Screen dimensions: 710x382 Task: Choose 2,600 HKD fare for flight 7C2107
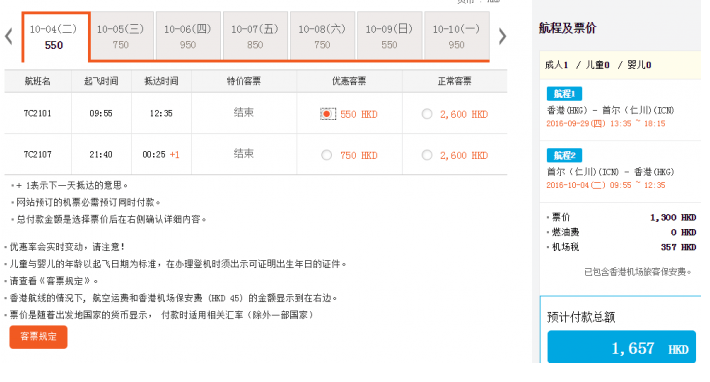pos(427,155)
